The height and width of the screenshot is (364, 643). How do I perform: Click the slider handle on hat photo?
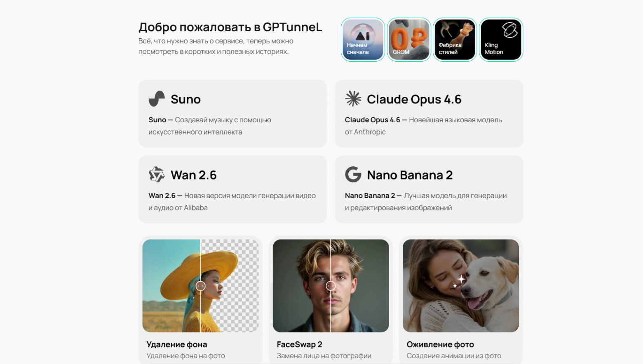[x=200, y=286]
